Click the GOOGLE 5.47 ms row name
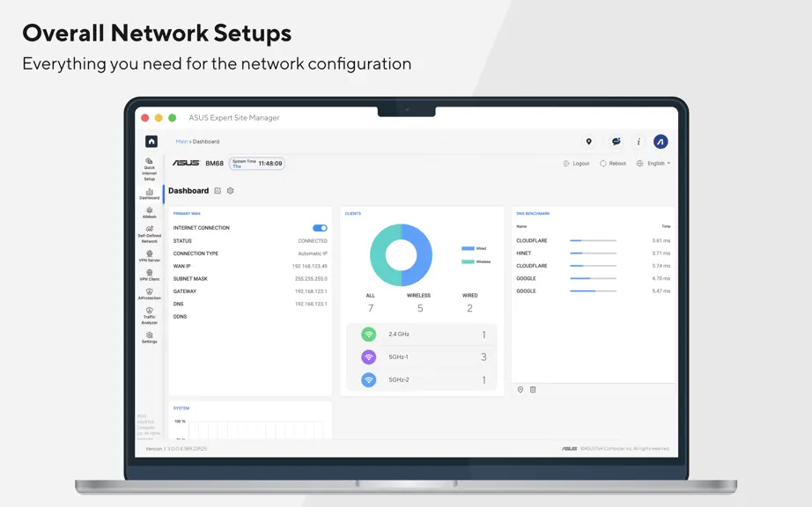This screenshot has width=812, height=507. click(526, 290)
